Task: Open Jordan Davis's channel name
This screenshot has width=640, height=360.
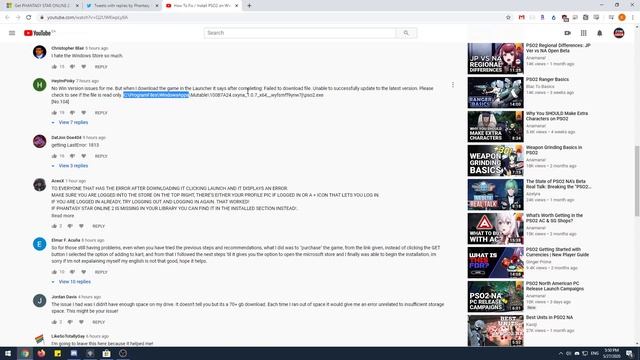Action: coord(64,297)
